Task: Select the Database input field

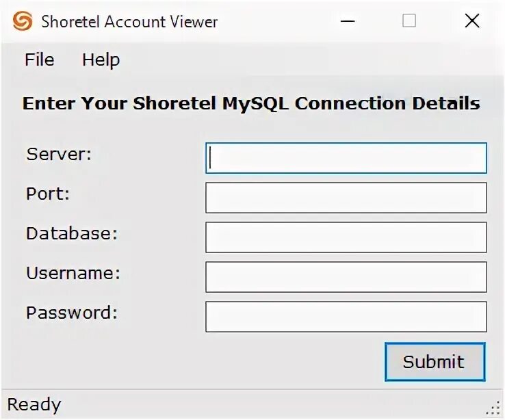Action: (x=346, y=237)
